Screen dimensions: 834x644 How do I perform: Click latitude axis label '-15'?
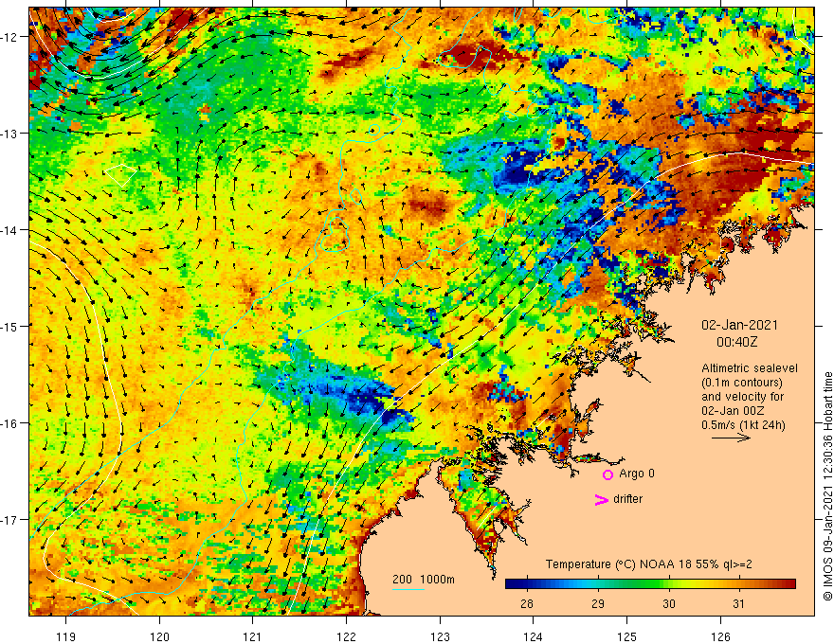pos(10,326)
